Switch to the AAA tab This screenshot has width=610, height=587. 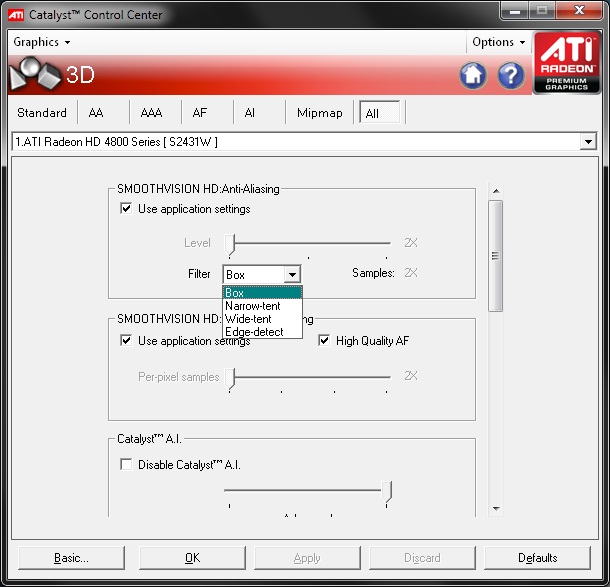151,113
